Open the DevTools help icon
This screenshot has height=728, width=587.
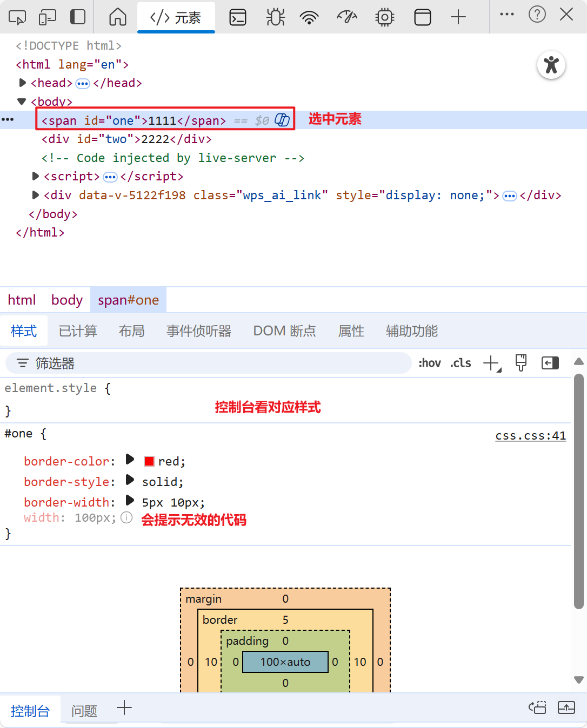(x=537, y=15)
